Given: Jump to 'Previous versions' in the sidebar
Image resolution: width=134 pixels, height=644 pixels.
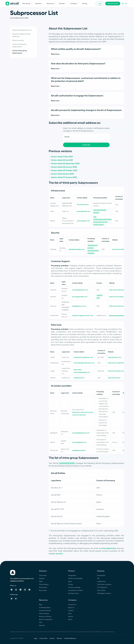Looking at the screenshot, I should [18, 40].
